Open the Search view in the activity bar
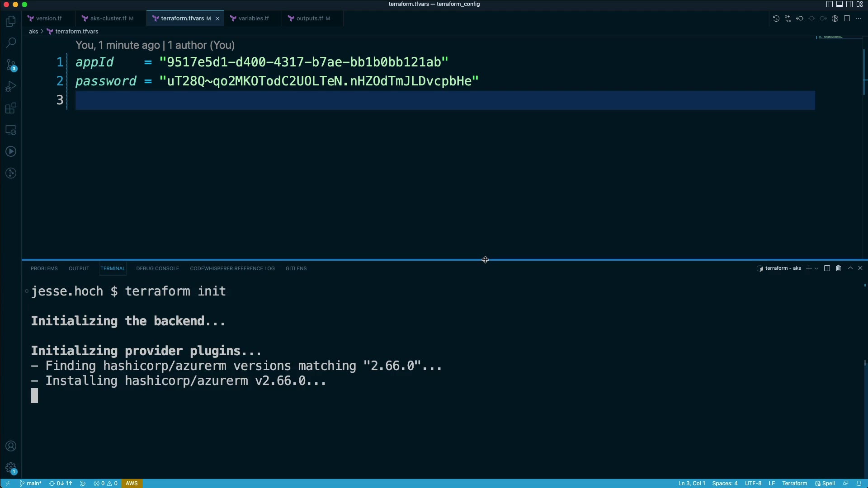The width and height of the screenshot is (868, 488). click(x=11, y=43)
